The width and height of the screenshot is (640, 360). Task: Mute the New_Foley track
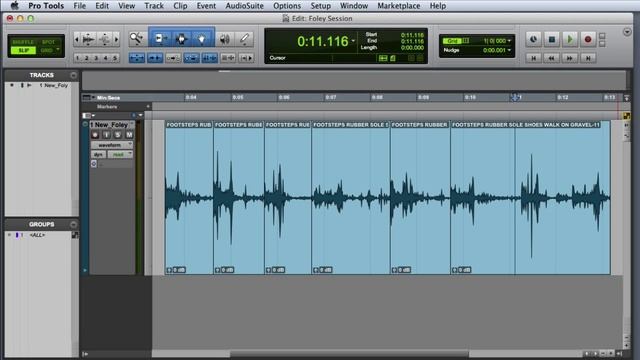click(129, 135)
